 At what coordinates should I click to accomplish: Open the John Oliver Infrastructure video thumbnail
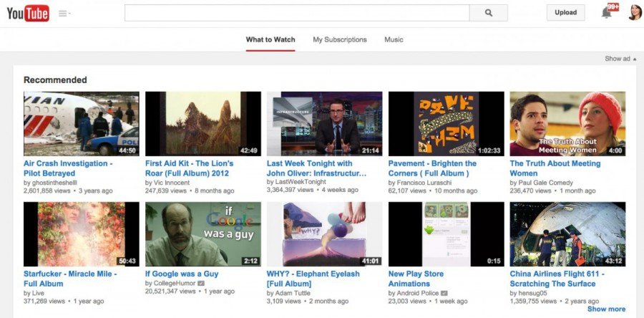(324, 124)
